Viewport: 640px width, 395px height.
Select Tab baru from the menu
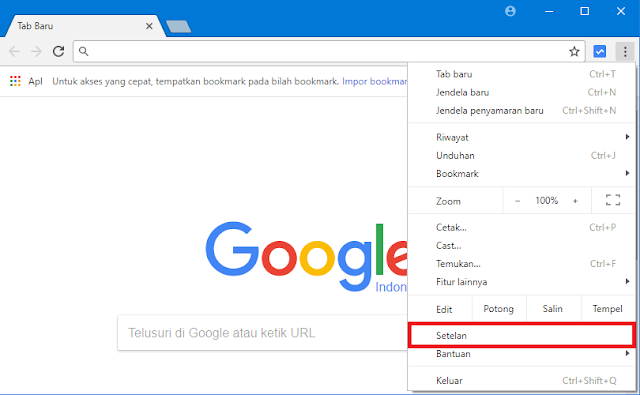pos(522,74)
